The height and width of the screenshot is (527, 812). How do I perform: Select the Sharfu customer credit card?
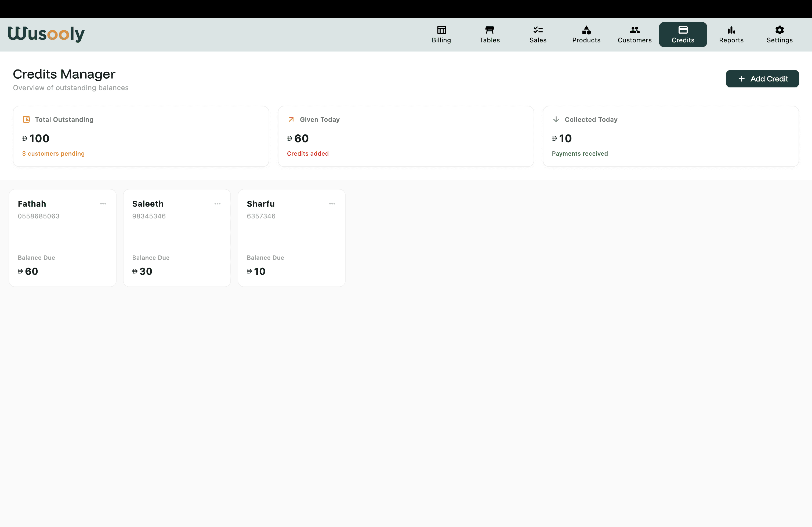click(x=291, y=239)
